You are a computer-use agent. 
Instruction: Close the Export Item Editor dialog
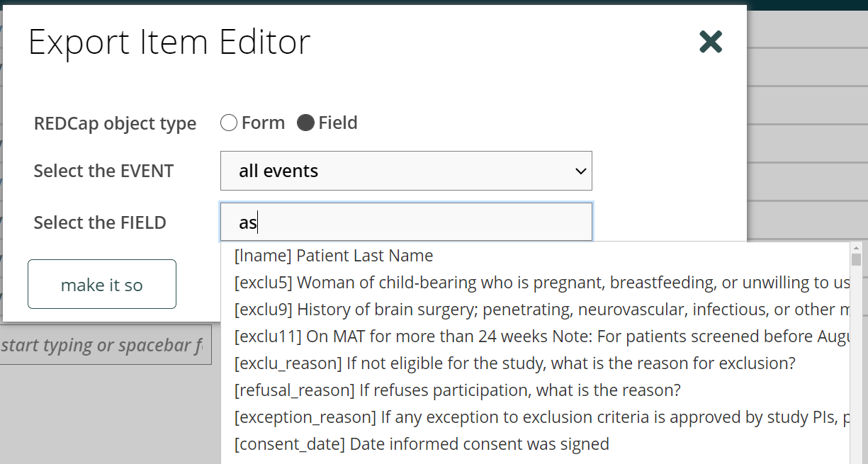711,42
